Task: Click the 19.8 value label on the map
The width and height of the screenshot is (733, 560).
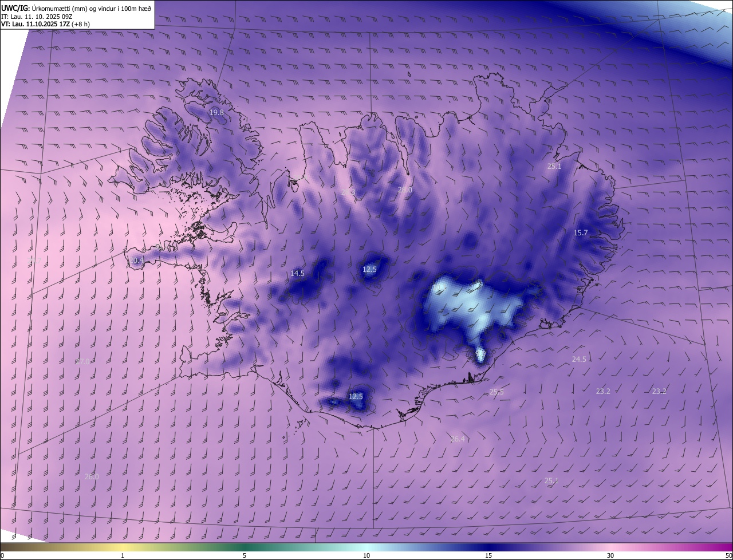Action: pyautogui.click(x=216, y=113)
